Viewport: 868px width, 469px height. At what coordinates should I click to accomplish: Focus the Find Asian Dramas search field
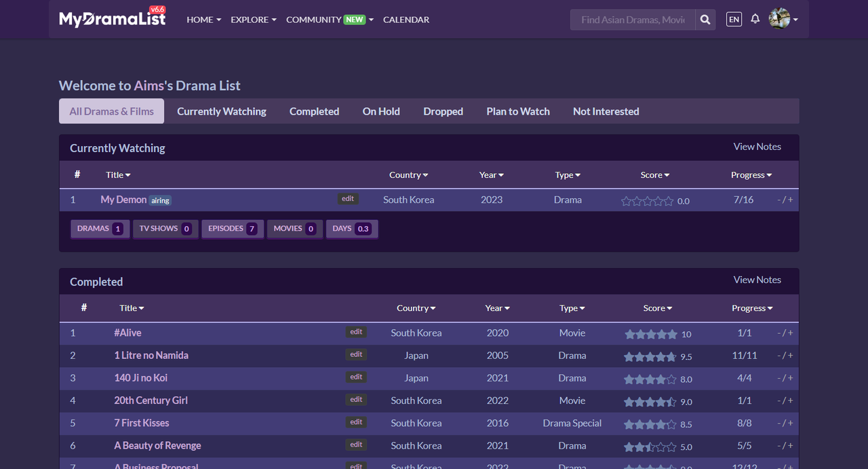tap(633, 20)
